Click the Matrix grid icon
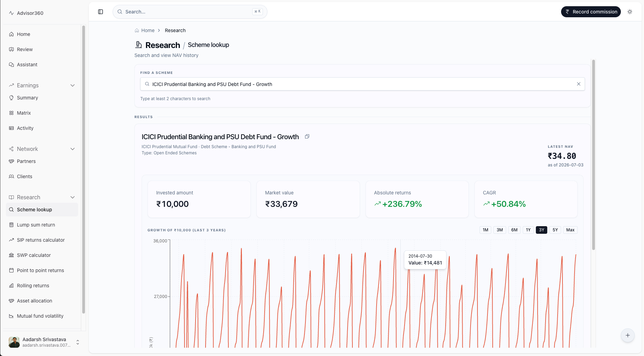The image size is (644, 356). point(11,113)
